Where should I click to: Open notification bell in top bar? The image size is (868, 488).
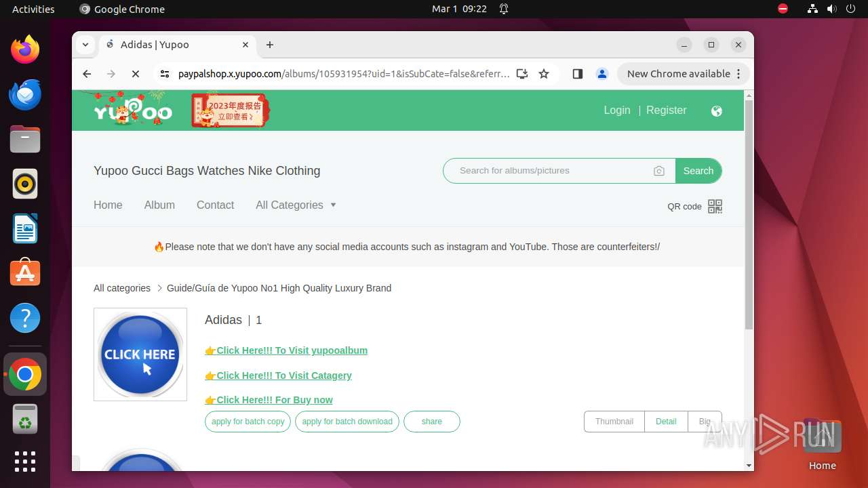tap(504, 9)
